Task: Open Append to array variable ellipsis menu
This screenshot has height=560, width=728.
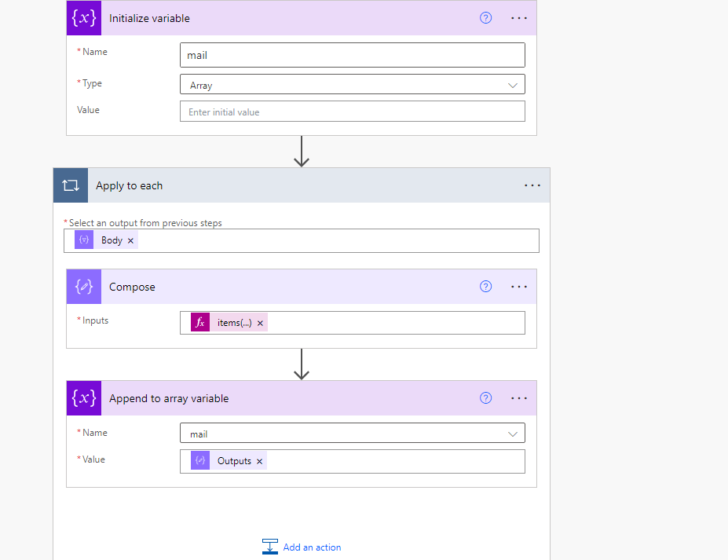Action: 518,398
